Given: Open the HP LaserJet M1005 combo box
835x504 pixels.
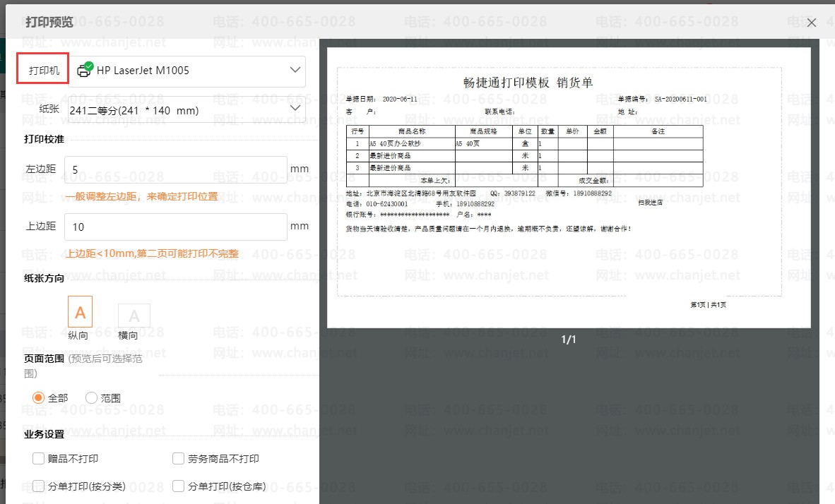Looking at the screenshot, I should 187,71.
